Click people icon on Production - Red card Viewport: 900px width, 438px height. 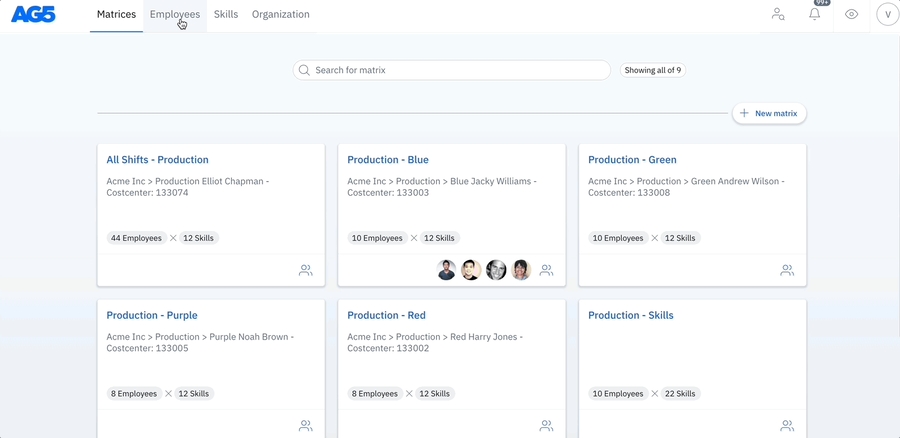(x=546, y=425)
